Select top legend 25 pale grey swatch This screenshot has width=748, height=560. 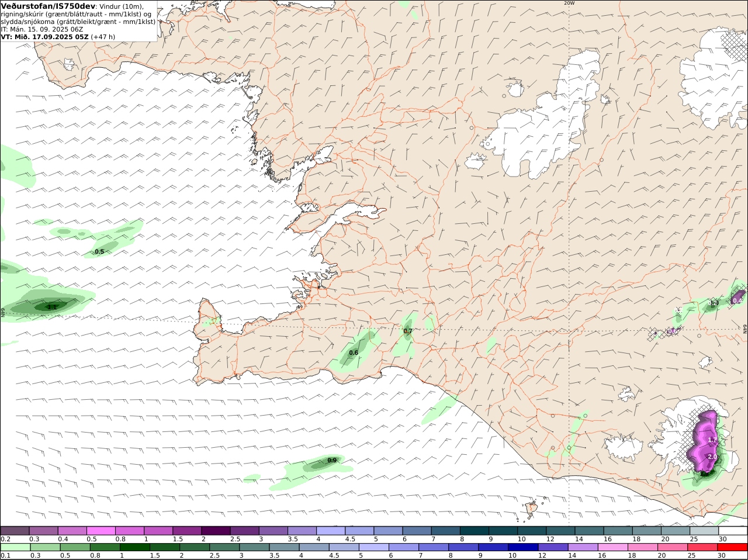click(704, 530)
